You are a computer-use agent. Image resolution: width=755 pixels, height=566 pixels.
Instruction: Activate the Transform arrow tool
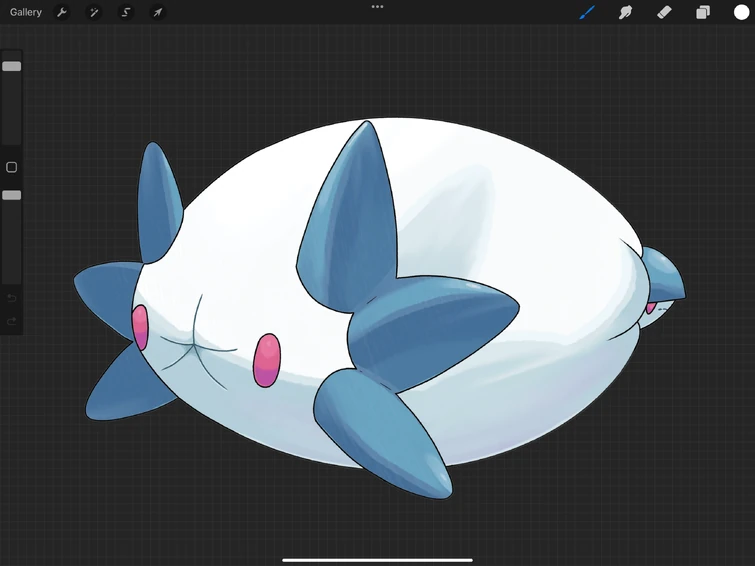pos(157,12)
